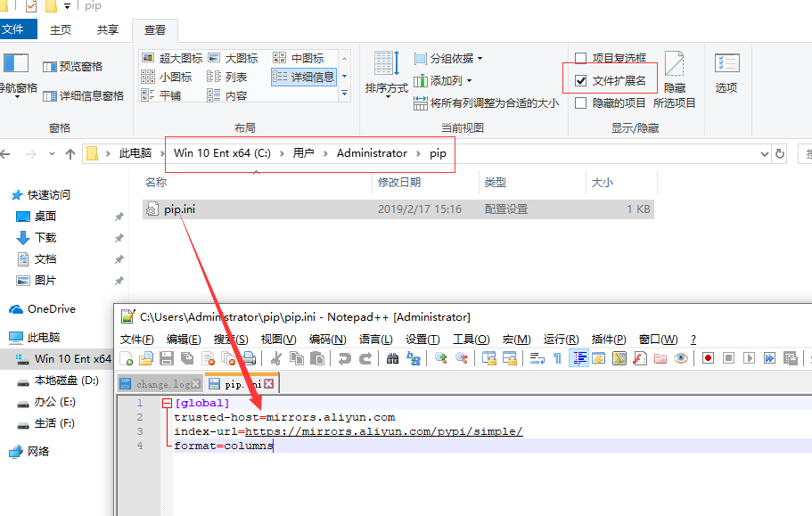
Task: Toggle 预览窗格 pane button
Action: 72,66
